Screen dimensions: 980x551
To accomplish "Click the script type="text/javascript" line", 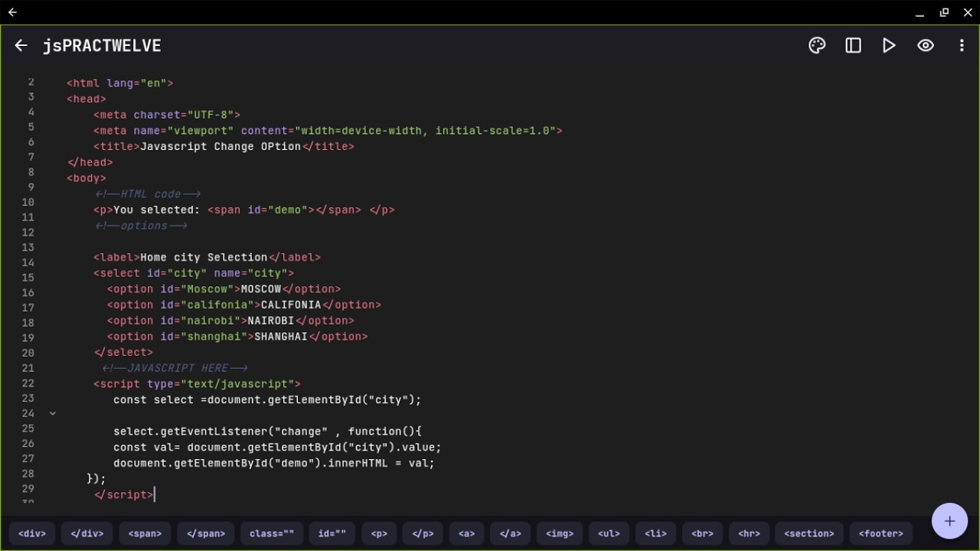I will tap(197, 384).
